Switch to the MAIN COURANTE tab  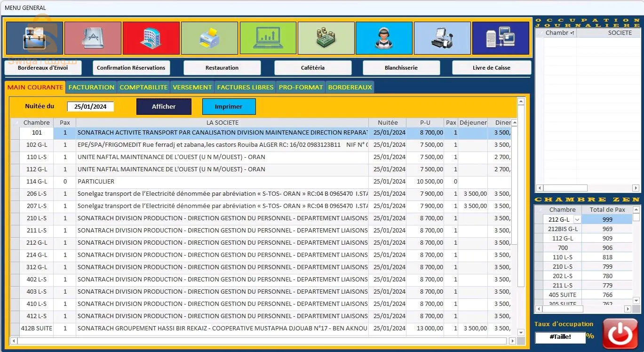point(35,87)
